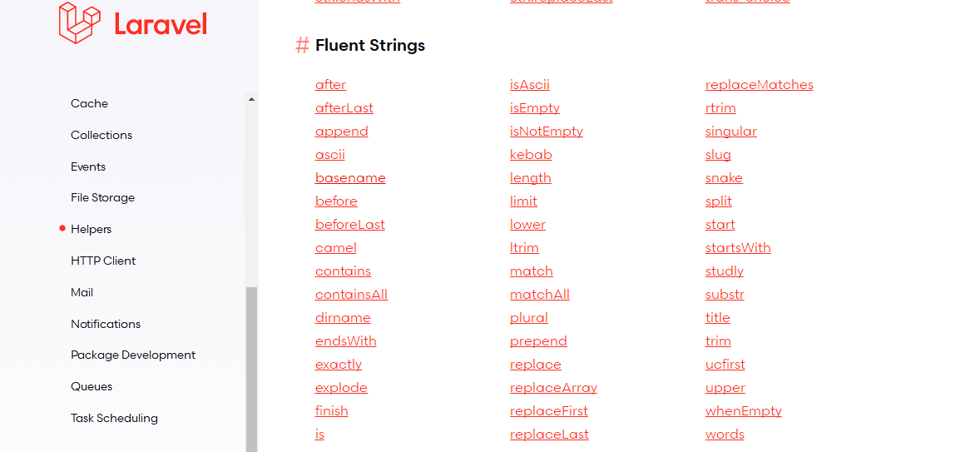This screenshot has width=980, height=452.
Task: Open the Collections documentation page
Action: pyautogui.click(x=101, y=135)
